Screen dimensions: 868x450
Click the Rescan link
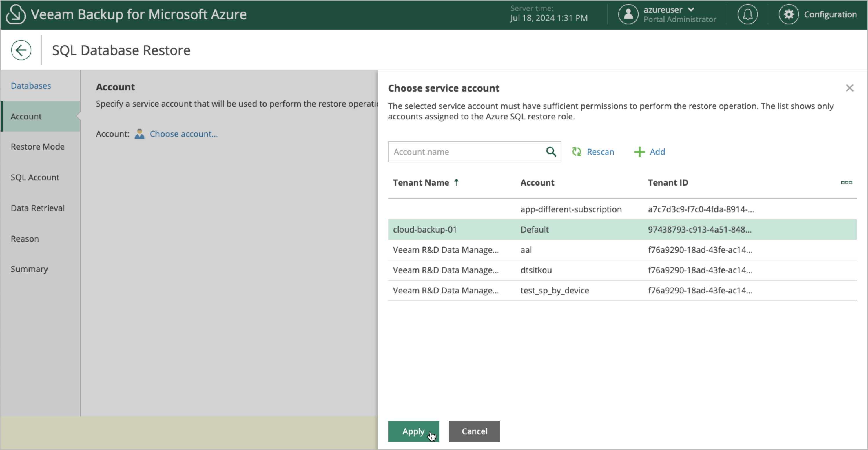click(x=600, y=152)
